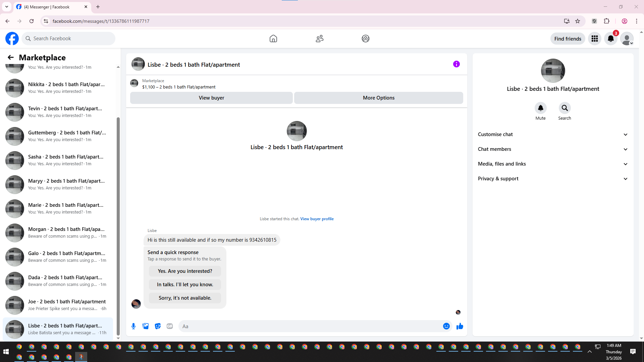The image size is (644, 362).
Task: Click Lisbe's message with phone number
Action: click(x=212, y=240)
